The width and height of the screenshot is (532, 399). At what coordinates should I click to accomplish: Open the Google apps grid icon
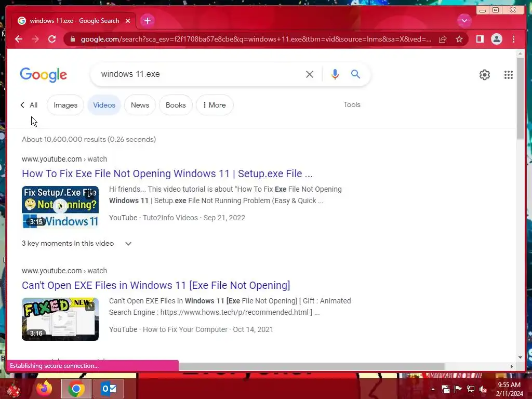point(508,75)
